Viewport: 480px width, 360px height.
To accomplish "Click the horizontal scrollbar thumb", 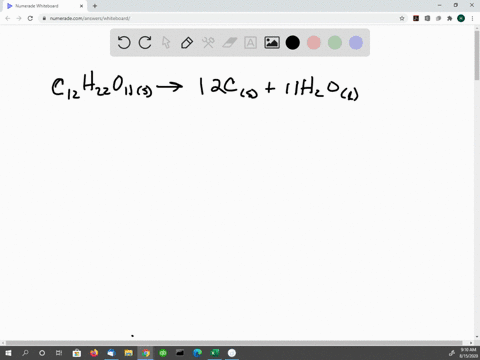I will point(234,343).
